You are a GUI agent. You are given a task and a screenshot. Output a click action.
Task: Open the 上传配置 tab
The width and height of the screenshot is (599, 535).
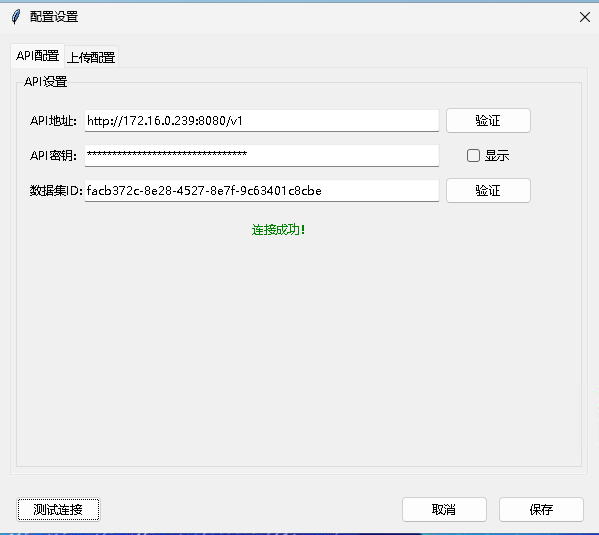(x=91, y=57)
